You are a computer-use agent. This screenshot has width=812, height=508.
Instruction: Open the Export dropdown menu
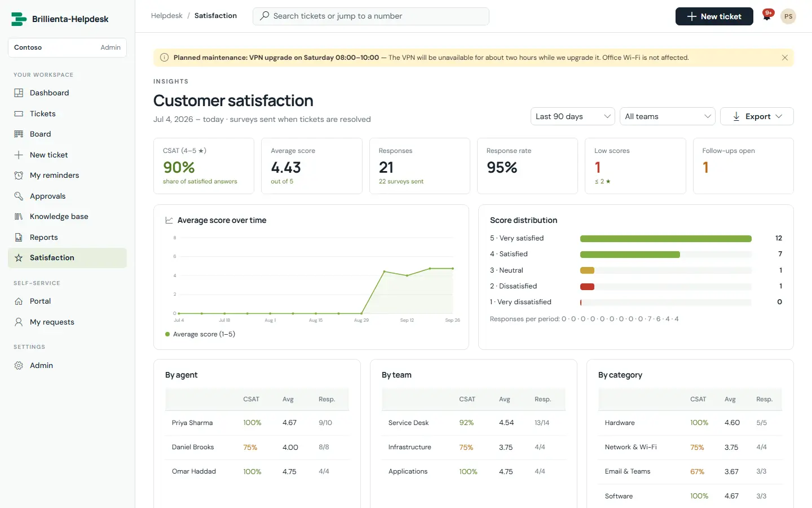(x=757, y=116)
